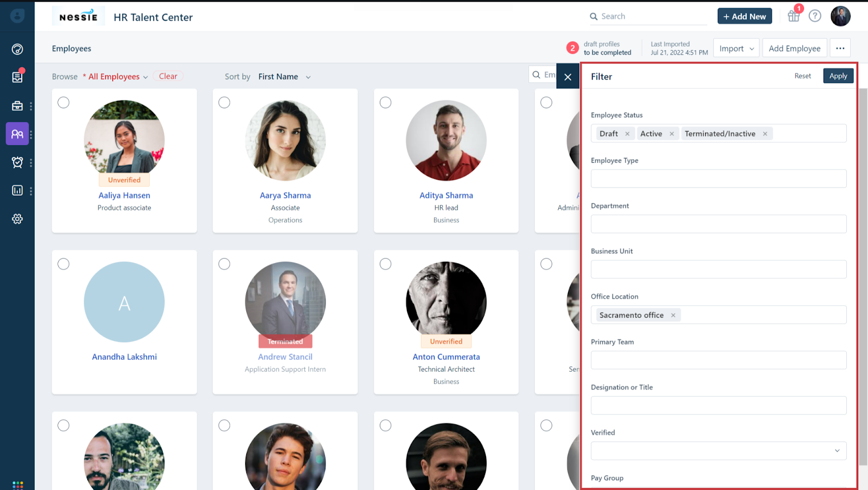Viewport: 868px width, 490px height.
Task: Select Aarya Sharma's card checkbox
Action: 224,102
